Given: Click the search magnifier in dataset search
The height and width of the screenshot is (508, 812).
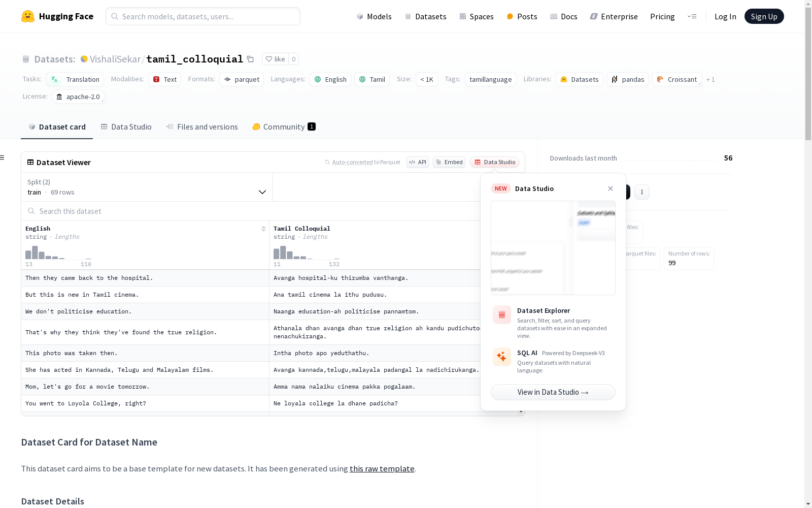Looking at the screenshot, I should click(31, 211).
